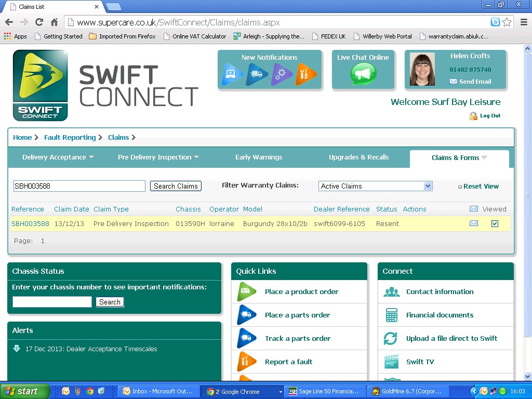Image resolution: width=532 pixels, height=399 pixels.
Task: Toggle the Viewed checkbox for SBH003588
Action: click(x=495, y=223)
